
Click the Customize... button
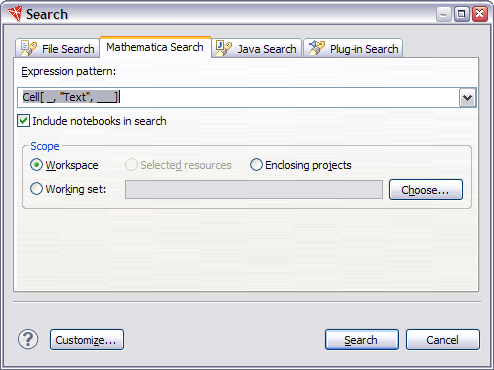pyautogui.click(x=87, y=340)
